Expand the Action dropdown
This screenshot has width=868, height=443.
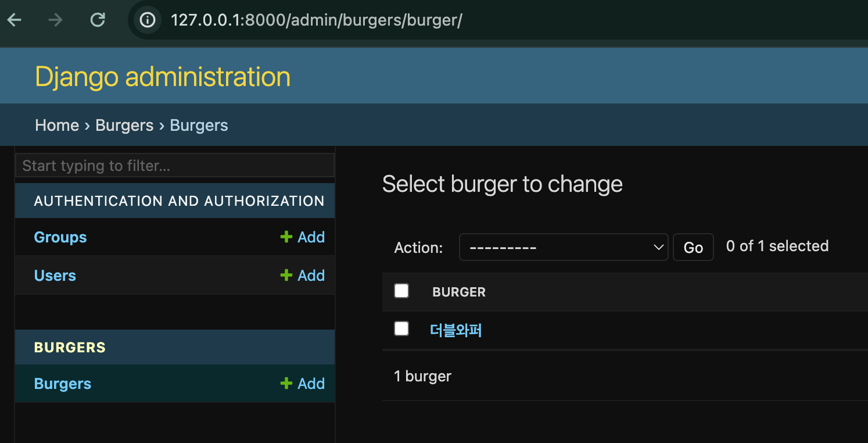pos(564,247)
